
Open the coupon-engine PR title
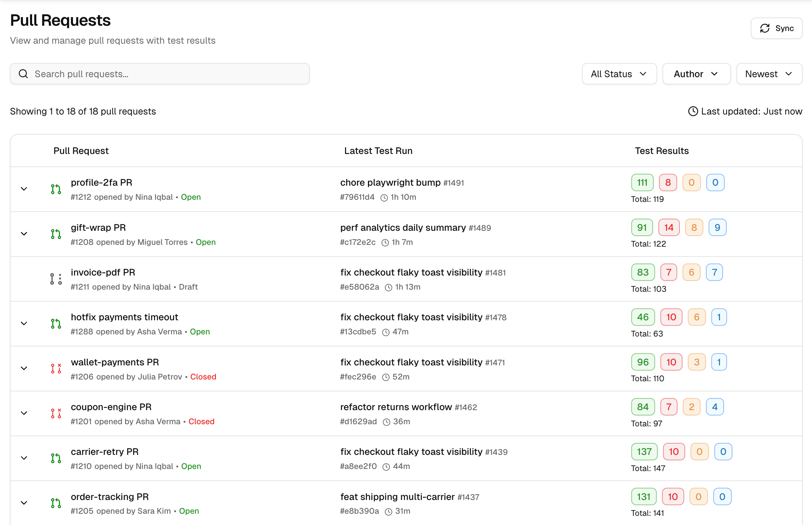click(111, 407)
